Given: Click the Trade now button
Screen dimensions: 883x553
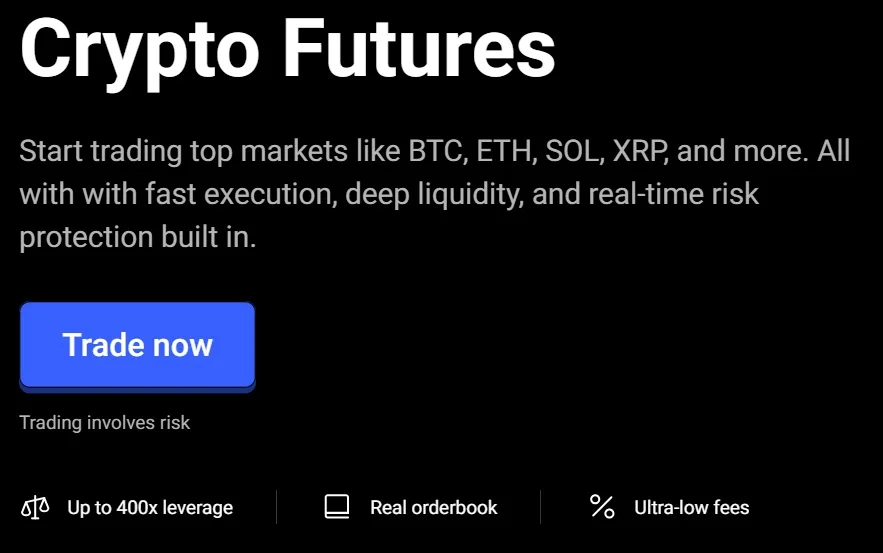Looking at the screenshot, I should tap(137, 345).
